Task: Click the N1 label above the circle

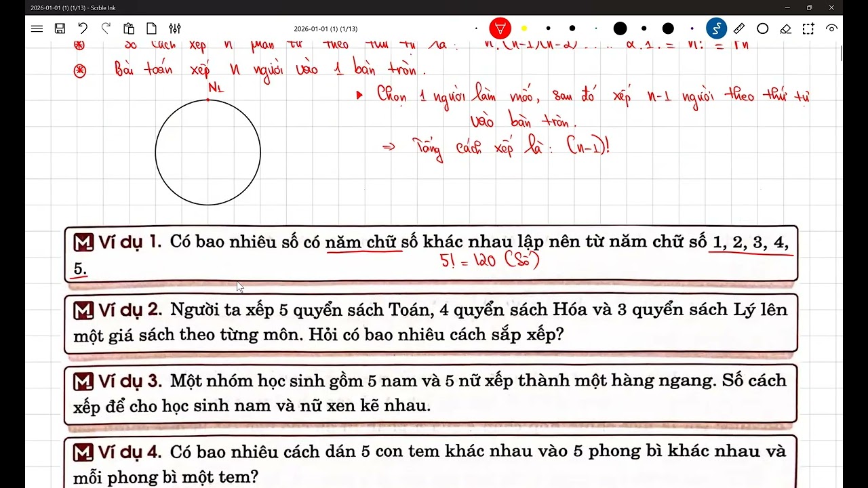Action: point(216,87)
